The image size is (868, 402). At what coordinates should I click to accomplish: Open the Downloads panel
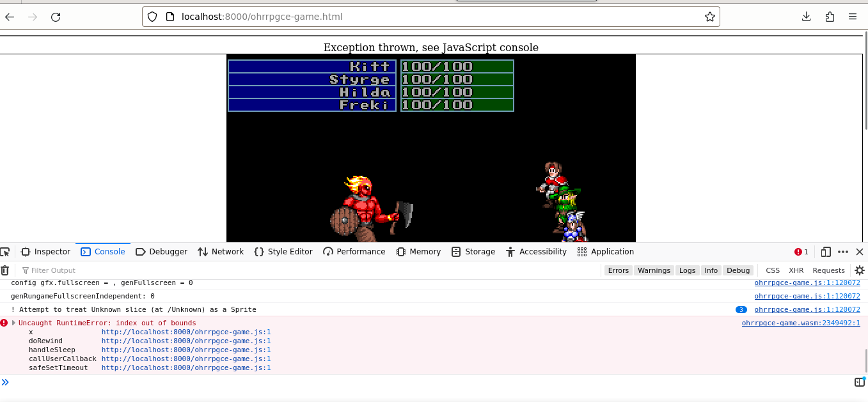click(807, 17)
